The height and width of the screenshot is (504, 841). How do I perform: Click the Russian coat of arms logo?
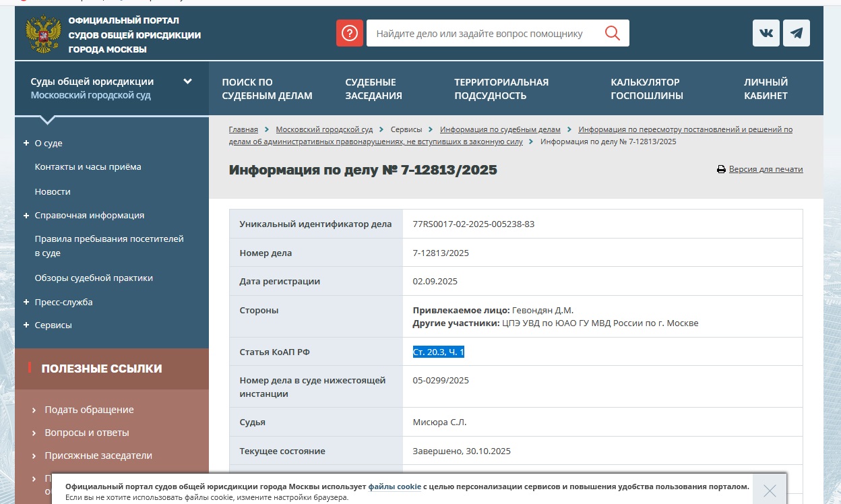pos(43,34)
